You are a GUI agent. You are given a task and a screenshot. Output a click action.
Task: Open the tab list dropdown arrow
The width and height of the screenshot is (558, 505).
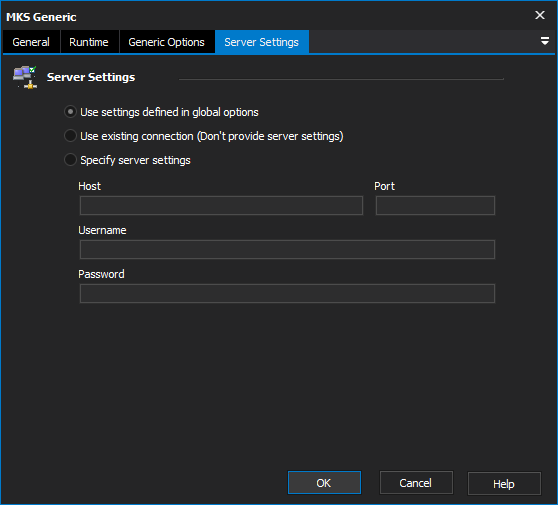(544, 41)
